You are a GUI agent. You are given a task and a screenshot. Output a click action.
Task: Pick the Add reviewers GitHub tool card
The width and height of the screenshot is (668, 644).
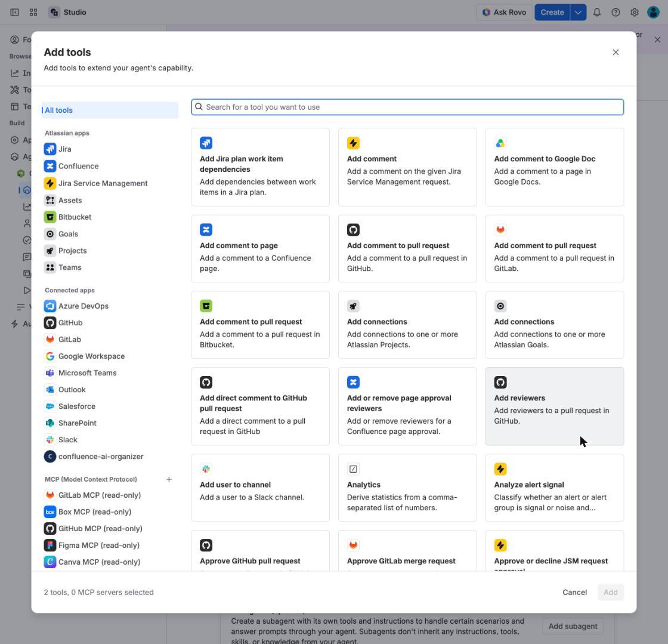click(554, 406)
